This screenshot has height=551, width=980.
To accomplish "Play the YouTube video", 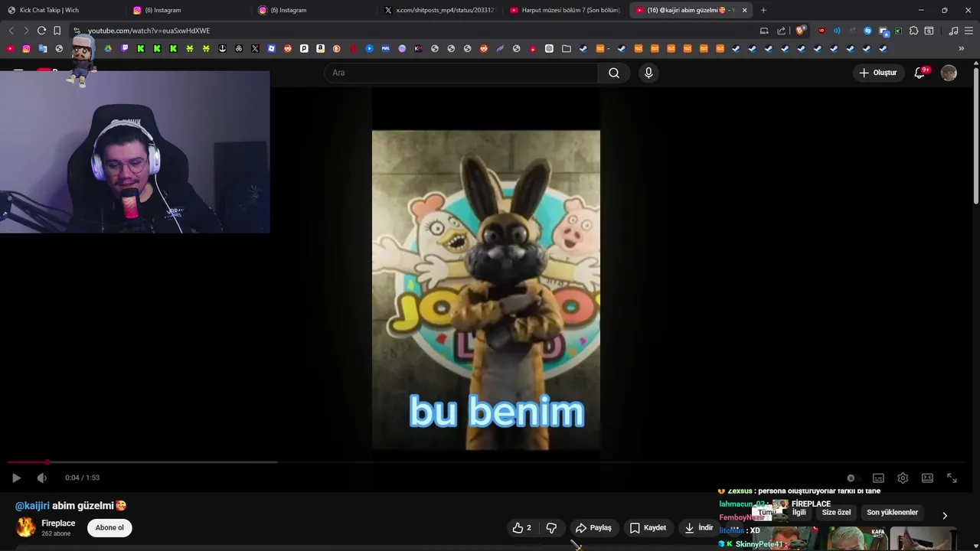I will coord(16,478).
